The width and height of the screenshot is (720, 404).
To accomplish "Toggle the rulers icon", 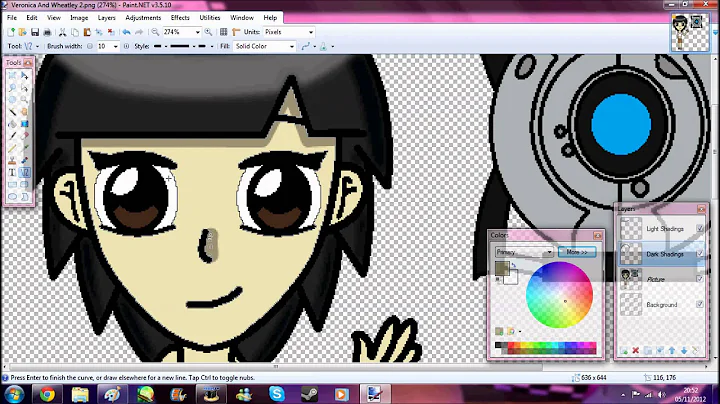I will coord(236,32).
